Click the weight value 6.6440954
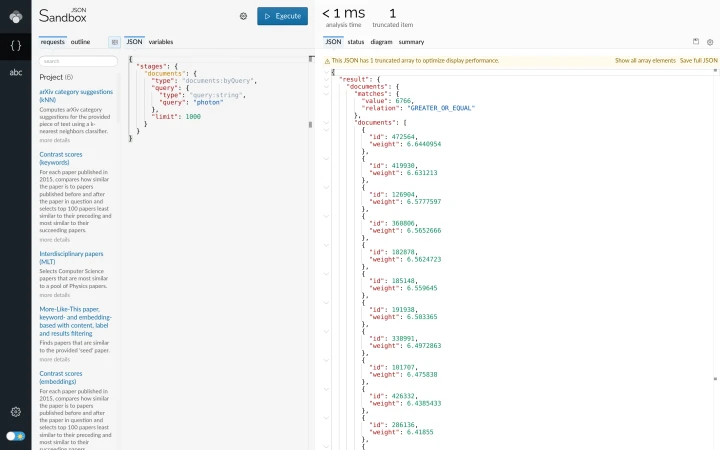 tap(424, 144)
